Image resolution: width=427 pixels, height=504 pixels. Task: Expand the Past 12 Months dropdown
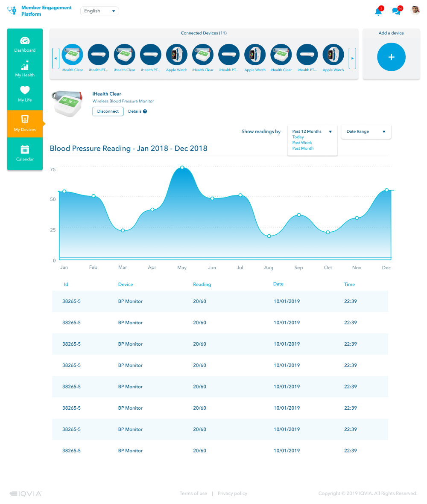(x=312, y=131)
